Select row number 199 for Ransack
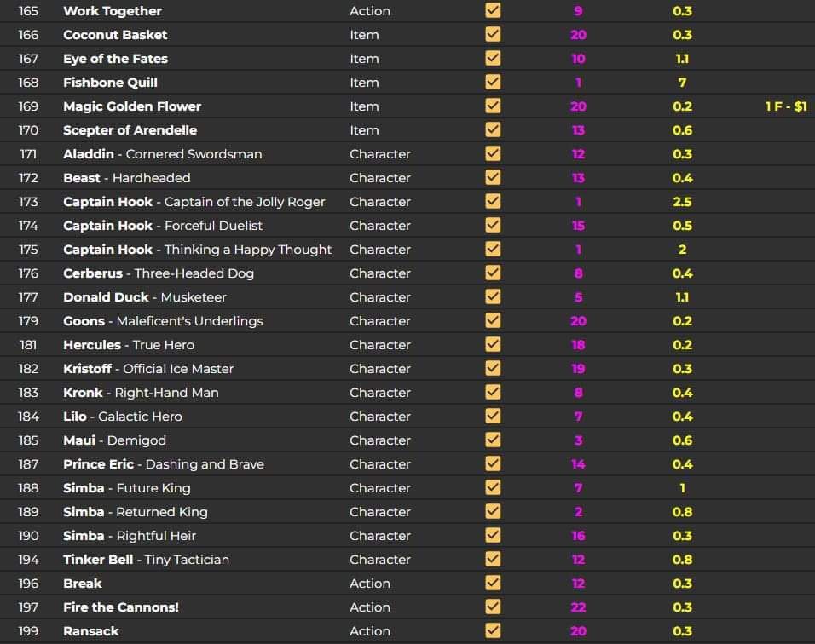This screenshot has height=644, width=815. (28, 631)
